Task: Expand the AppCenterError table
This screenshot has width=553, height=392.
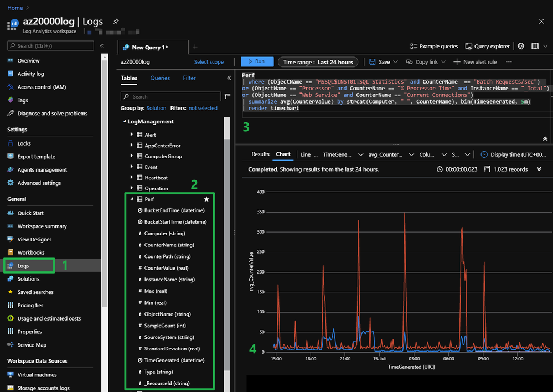Action: pyautogui.click(x=132, y=145)
